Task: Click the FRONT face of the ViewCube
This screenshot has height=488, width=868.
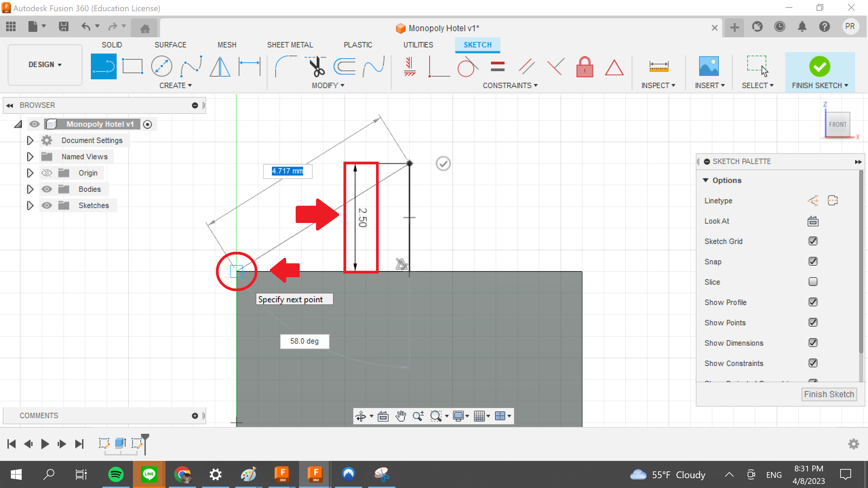Action: click(x=837, y=124)
